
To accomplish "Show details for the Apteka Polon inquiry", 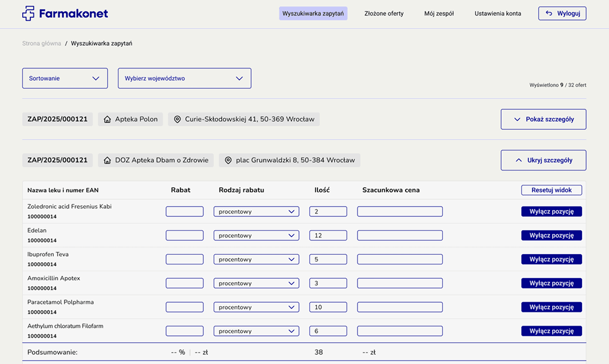I will click(x=543, y=120).
